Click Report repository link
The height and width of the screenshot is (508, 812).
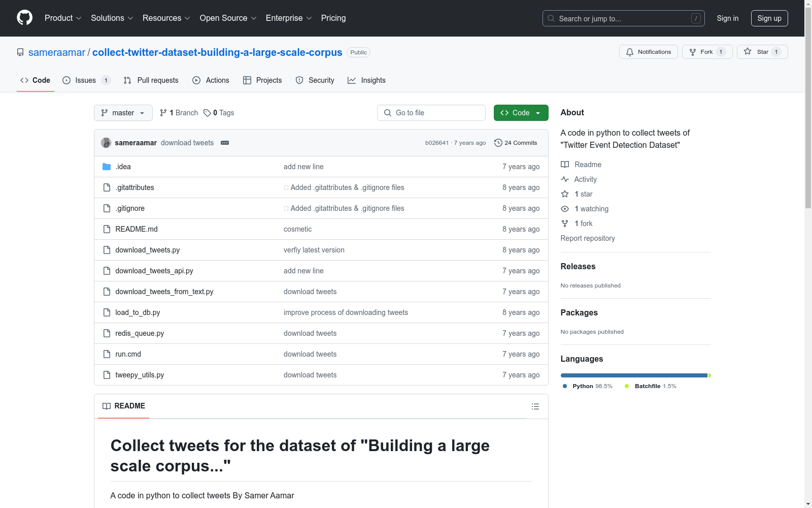pyautogui.click(x=588, y=238)
